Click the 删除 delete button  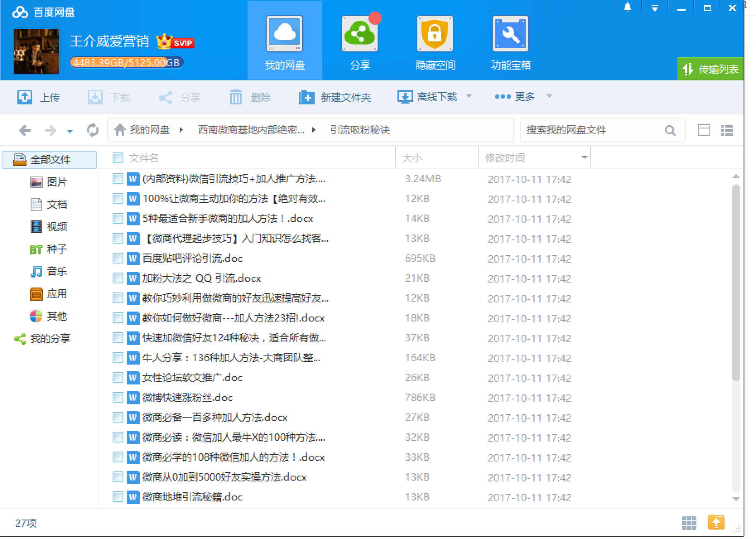click(250, 97)
